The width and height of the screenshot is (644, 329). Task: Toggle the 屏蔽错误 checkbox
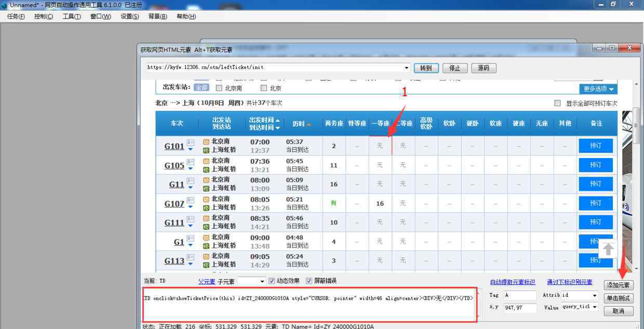click(x=310, y=281)
